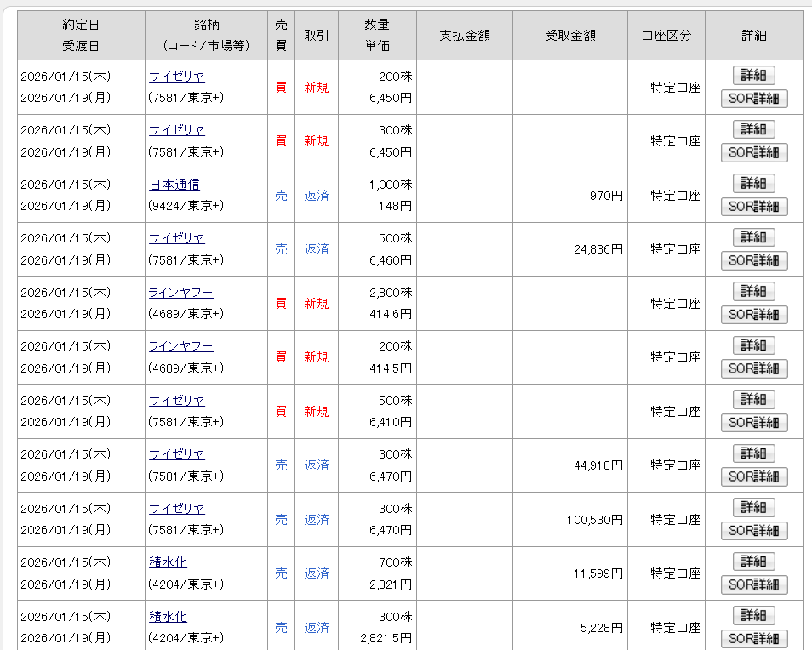
Task: Click 詳細 button for the 日本通信 sell trade
Action: pos(753,184)
